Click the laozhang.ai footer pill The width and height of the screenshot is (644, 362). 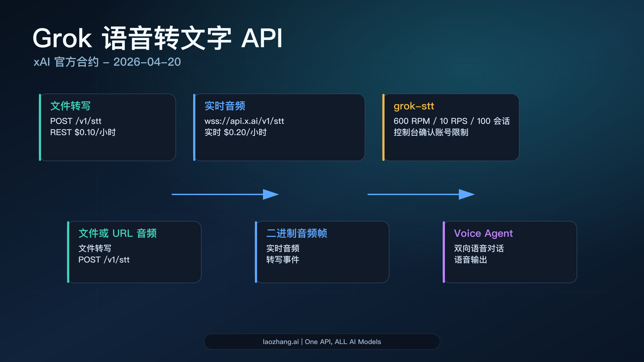click(321, 342)
